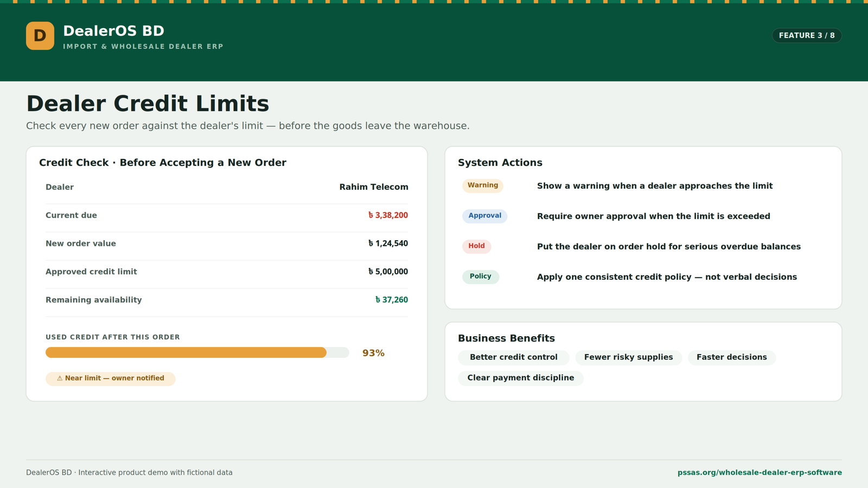Click the Import & Wholesale Dealer ERP subtitle
The height and width of the screenshot is (488, 868).
click(x=143, y=47)
